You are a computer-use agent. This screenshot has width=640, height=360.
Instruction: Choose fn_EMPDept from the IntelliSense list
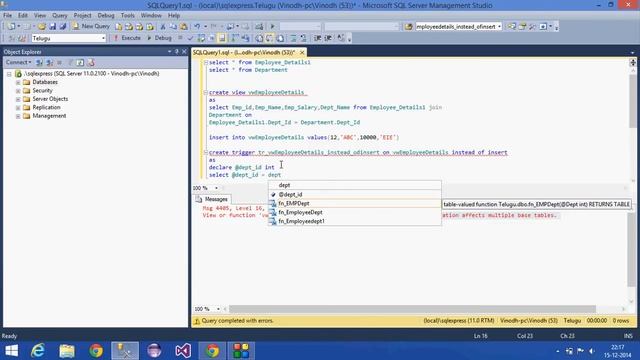(x=354, y=203)
